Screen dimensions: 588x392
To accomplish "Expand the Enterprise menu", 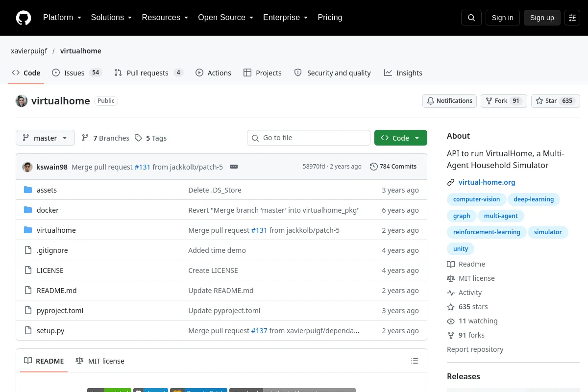I will [x=285, y=18].
